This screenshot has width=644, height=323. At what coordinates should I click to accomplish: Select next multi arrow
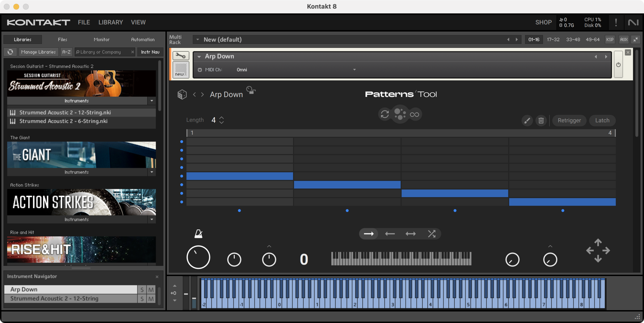tap(517, 40)
